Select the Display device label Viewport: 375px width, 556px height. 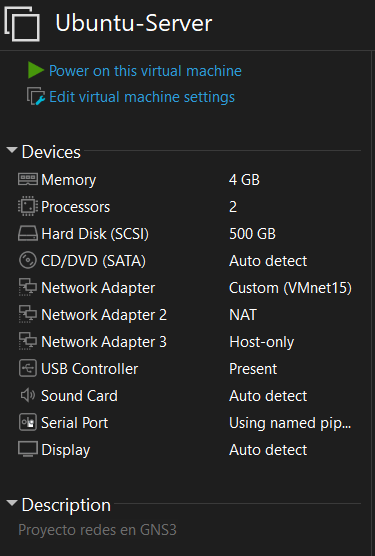(x=66, y=450)
